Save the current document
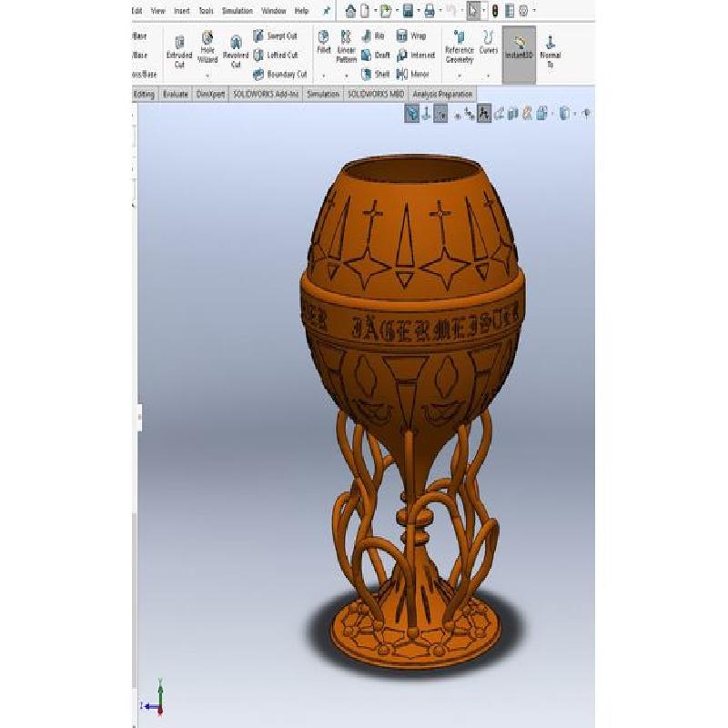This screenshot has height=728, width=728. [x=408, y=11]
